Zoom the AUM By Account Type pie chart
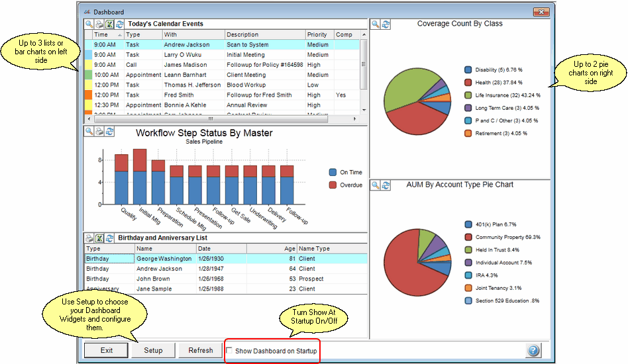628x364 pixels. pos(376,185)
